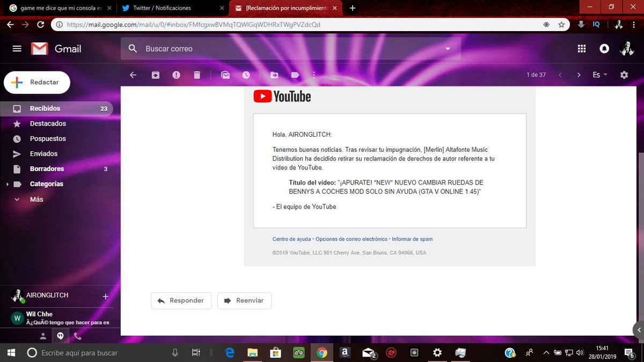Screen dimensions: 644x362
Task: Open Google account avatar in Gmail header
Action: pyautogui.click(x=626, y=48)
